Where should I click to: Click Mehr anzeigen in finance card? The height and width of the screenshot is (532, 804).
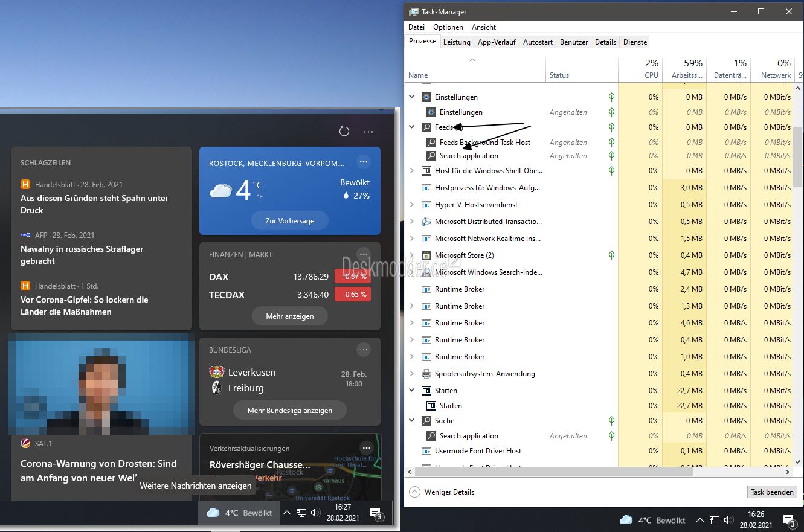(290, 316)
